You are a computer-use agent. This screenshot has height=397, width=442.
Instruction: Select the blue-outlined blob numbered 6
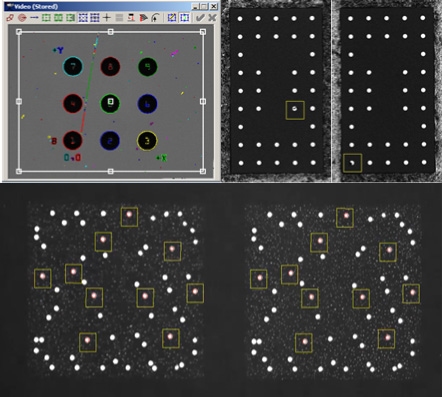point(147,104)
